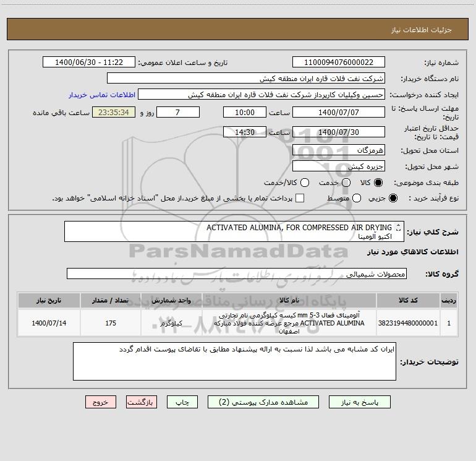Click the days remaining field showing 7

point(178,112)
